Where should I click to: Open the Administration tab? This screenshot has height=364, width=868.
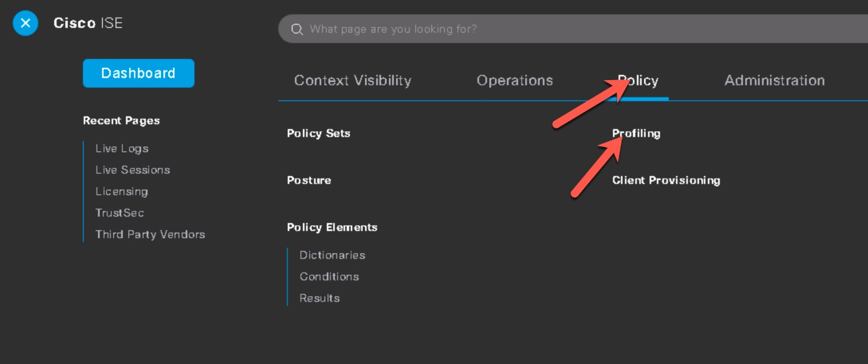(775, 81)
